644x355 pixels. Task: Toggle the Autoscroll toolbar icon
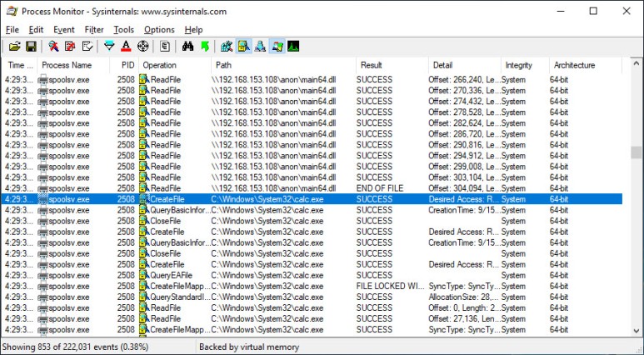click(x=70, y=47)
